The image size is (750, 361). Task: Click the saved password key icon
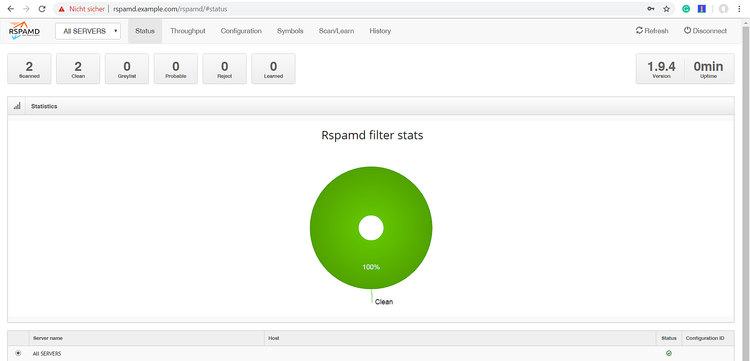(651, 9)
